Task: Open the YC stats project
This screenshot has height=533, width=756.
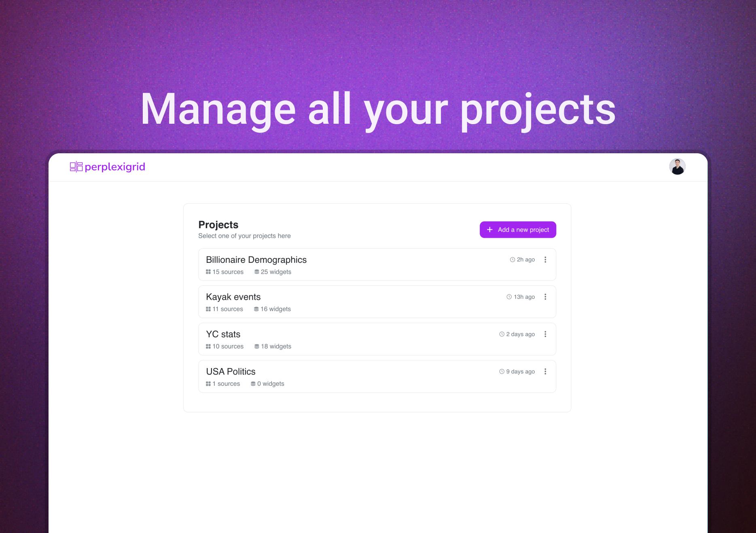Action: coord(377,339)
